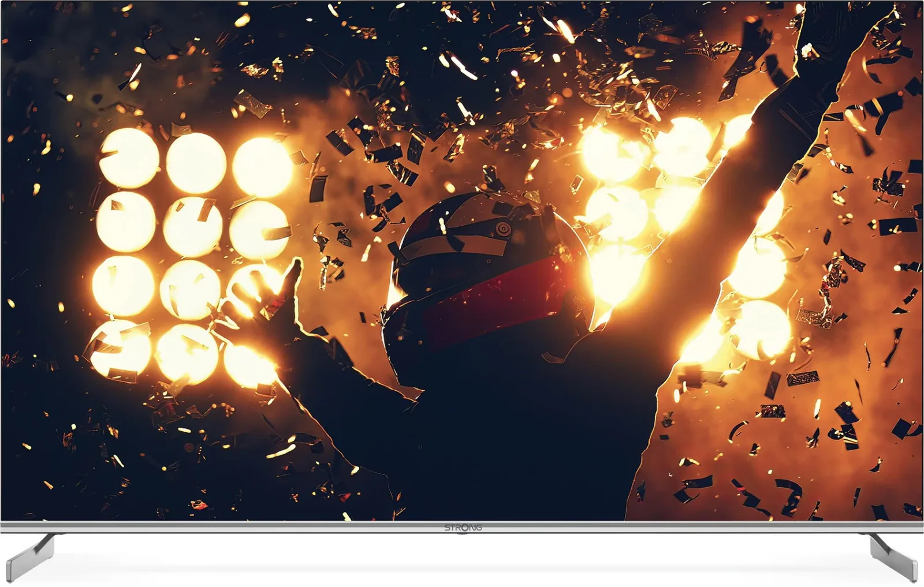Click the STRONG logo on bezel

pyautogui.click(x=463, y=528)
